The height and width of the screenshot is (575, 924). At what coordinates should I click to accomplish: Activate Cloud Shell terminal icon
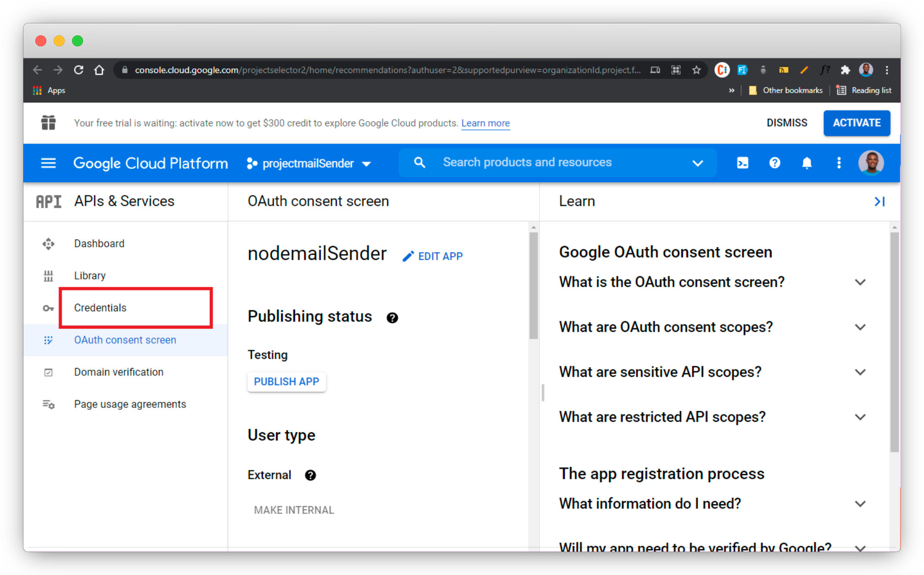click(742, 163)
